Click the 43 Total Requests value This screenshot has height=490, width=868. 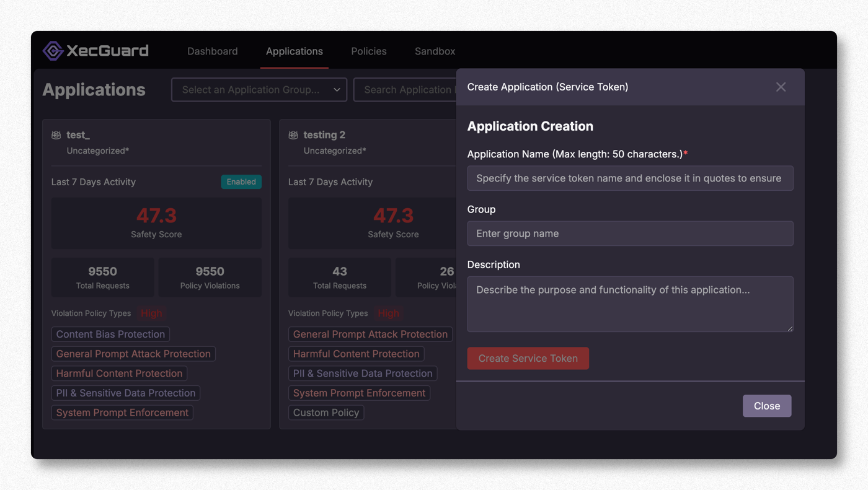click(340, 271)
